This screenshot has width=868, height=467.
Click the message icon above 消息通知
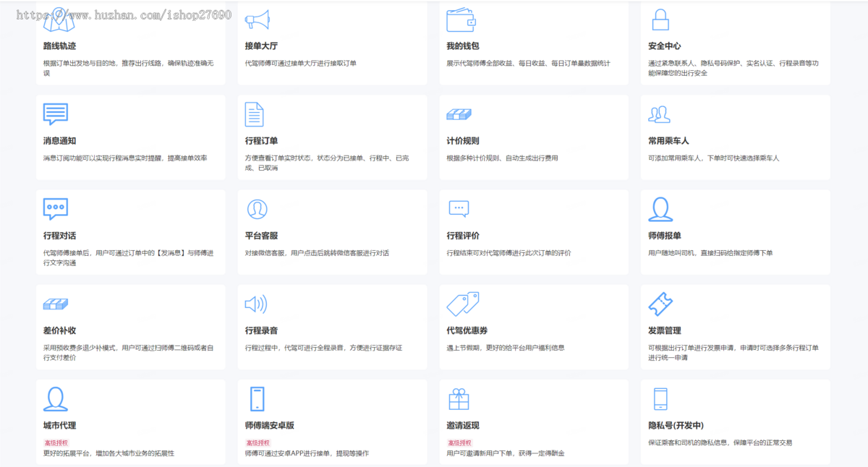coord(56,114)
